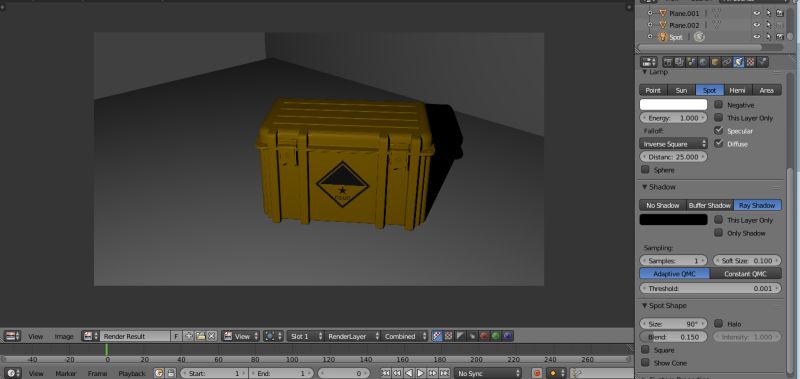800x379 pixels.
Task: Select Hemi lamp type
Action: (738, 90)
